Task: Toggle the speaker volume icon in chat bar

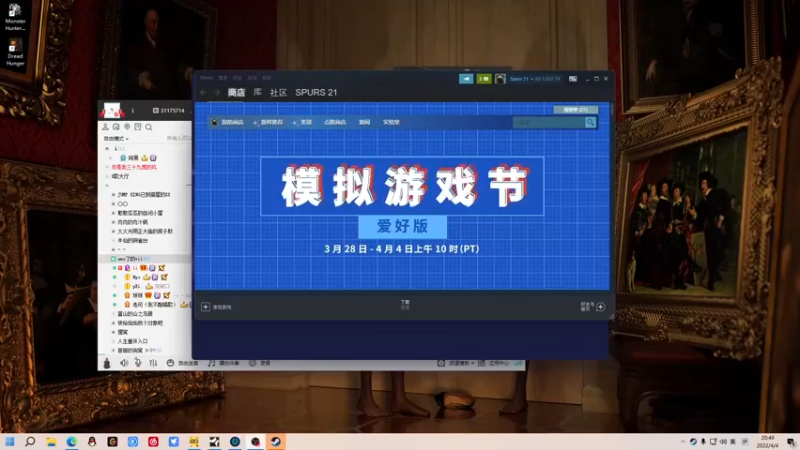Action: pos(124,363)
